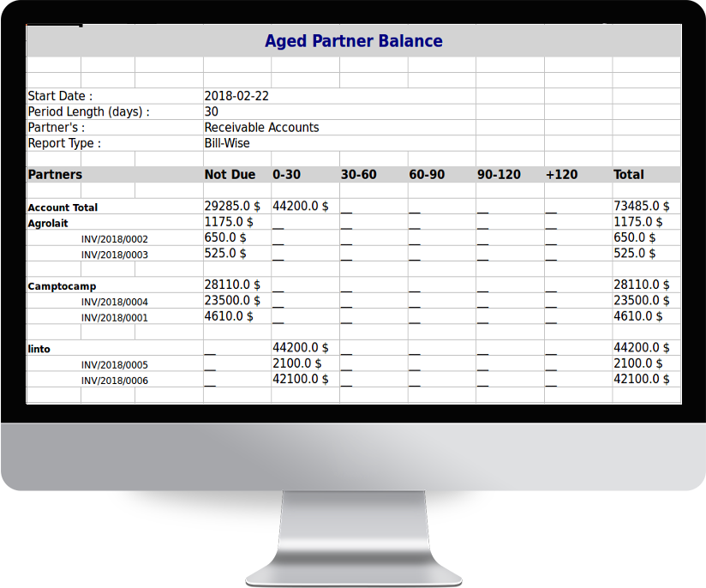Select Agrolait Not Due amount 1175.0 $

229,222
